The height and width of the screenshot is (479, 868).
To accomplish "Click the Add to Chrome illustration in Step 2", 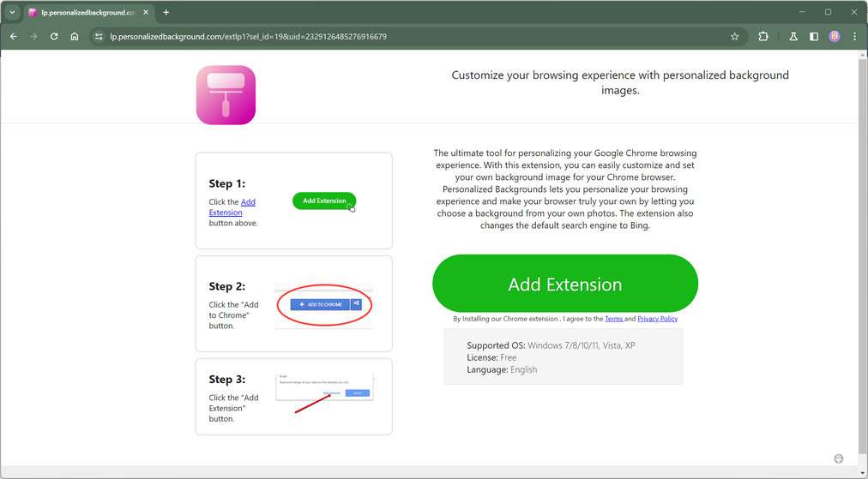I will (x=324, y=305).
